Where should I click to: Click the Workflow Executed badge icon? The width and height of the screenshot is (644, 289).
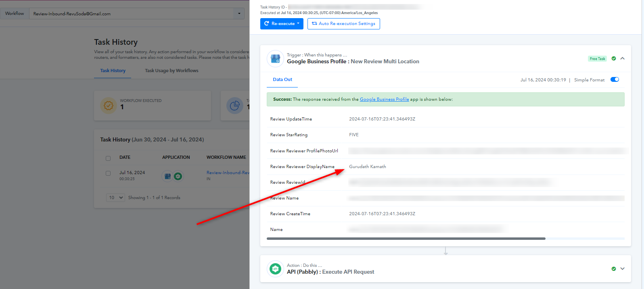(108, 106)
